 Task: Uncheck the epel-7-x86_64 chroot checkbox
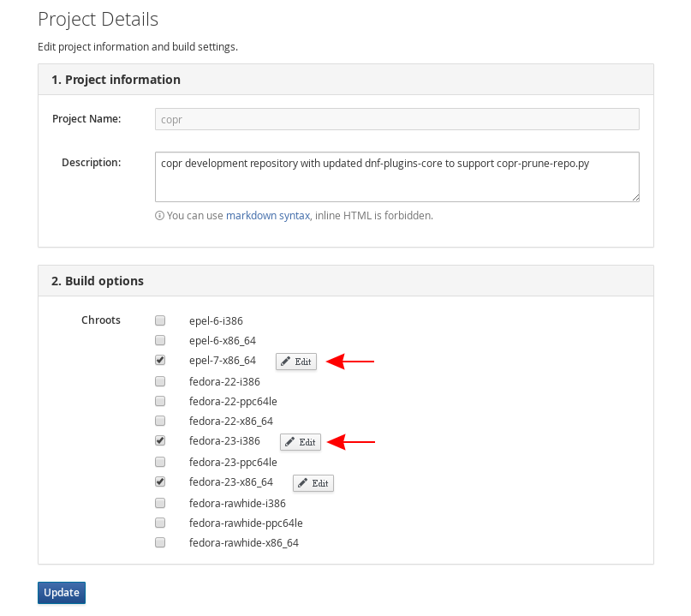[160, 361]
